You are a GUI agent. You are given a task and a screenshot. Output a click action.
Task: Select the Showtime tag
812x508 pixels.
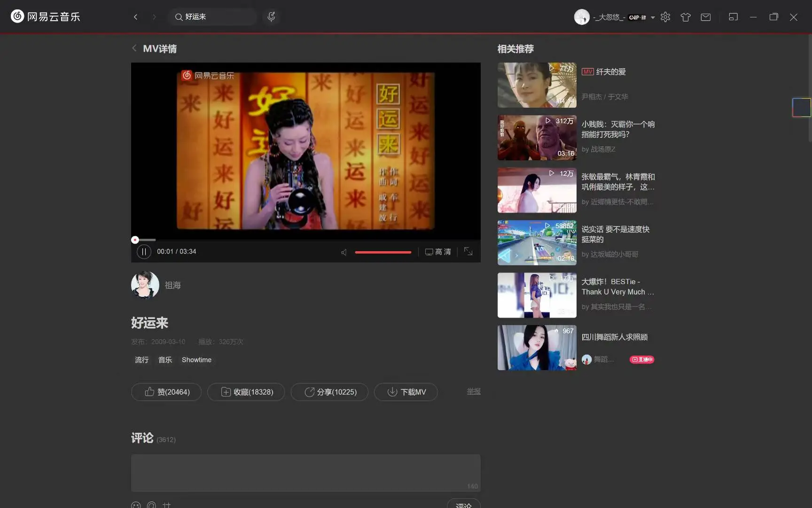pyautogui.click(x=196, y=360)
